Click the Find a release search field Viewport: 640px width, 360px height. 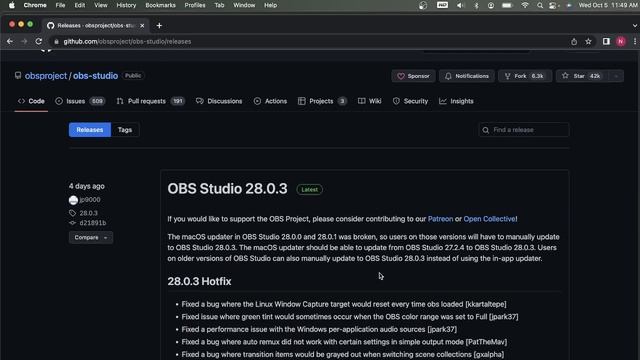point(524,130)
